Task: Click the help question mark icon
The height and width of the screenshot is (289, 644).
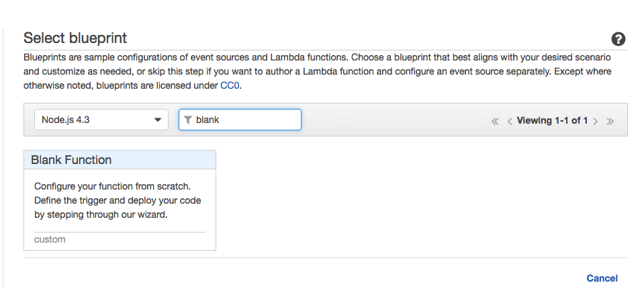Action: coord(618,39)
